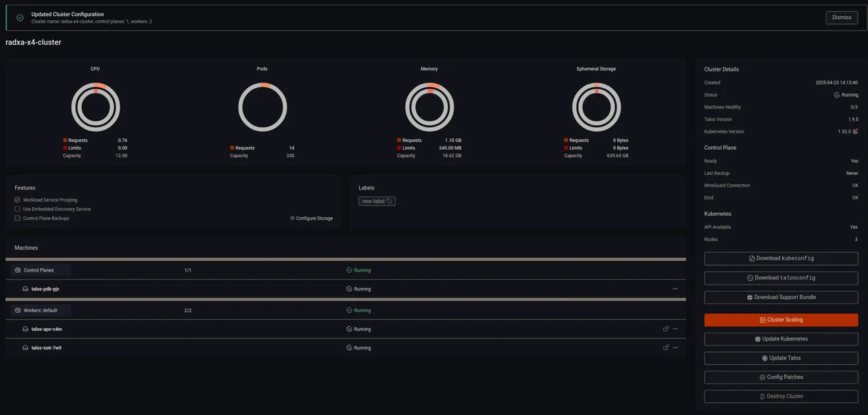This screenshot has width=868, height=415.
Task: Click the Pods Requests orange legend swatch
Action: pyautogui.click(x=232, y=148)
